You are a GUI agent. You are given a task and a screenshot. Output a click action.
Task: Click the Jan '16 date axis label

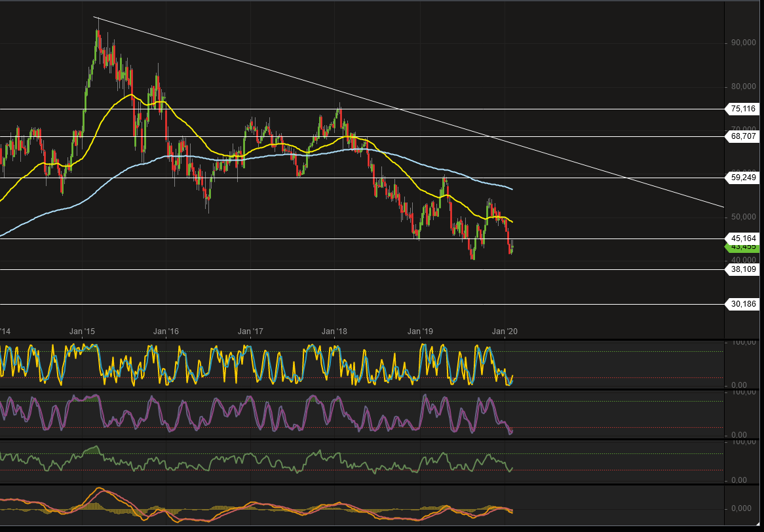point(166,332)
